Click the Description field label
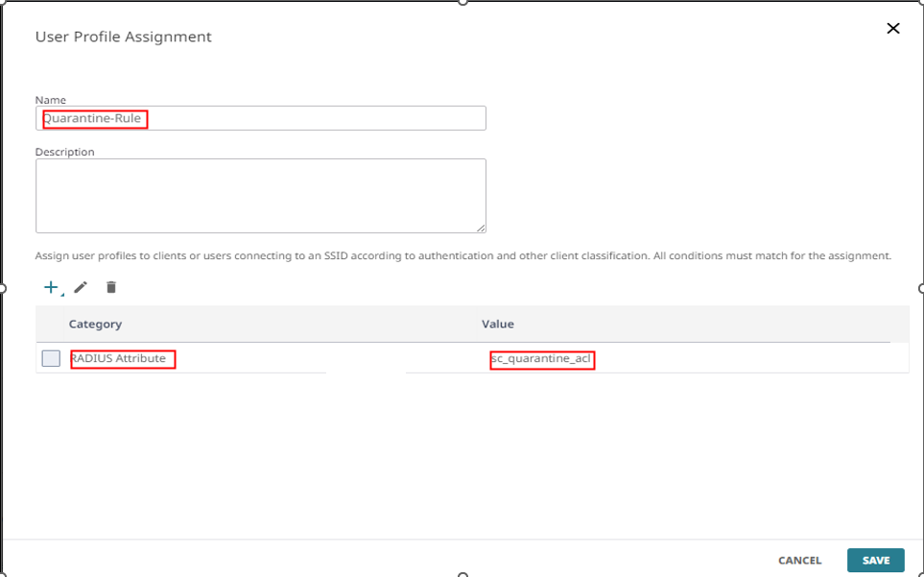 click(65, 152)
